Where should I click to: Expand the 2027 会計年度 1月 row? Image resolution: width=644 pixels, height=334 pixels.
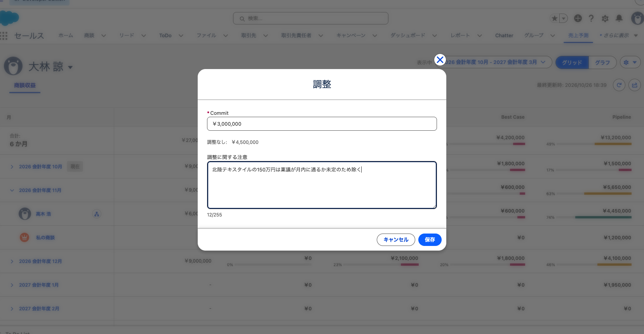[12, 285]
